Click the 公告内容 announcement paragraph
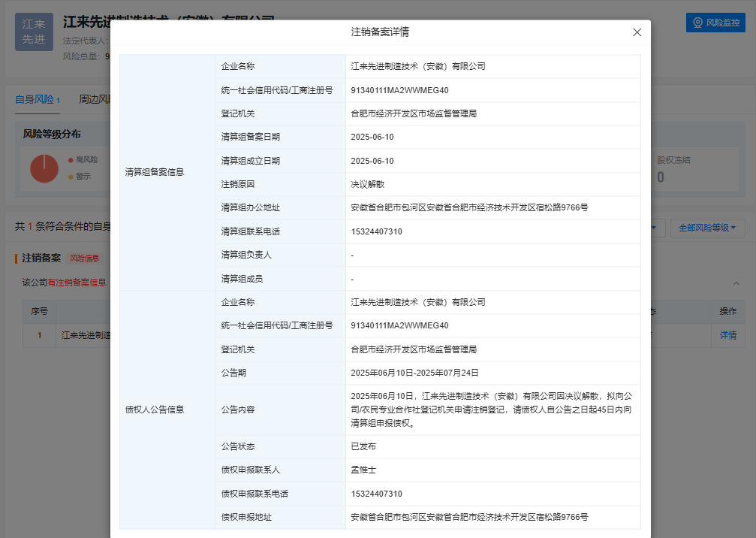 tap(491, 410)
